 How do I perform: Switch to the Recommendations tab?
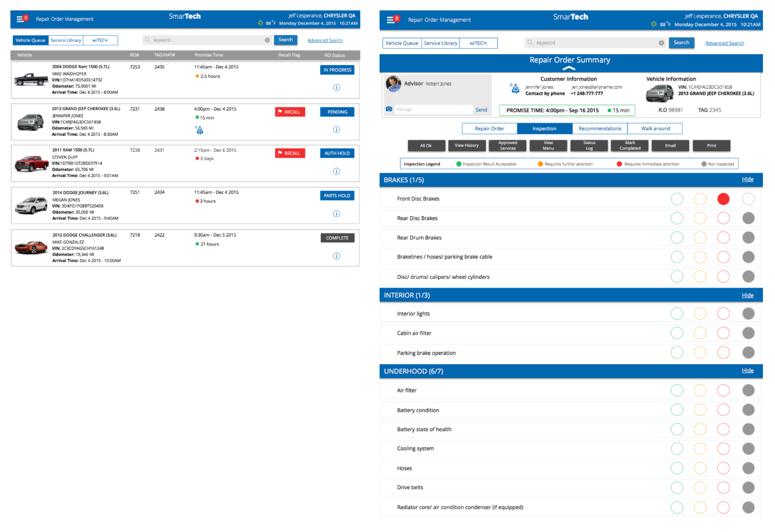[600, 129]
